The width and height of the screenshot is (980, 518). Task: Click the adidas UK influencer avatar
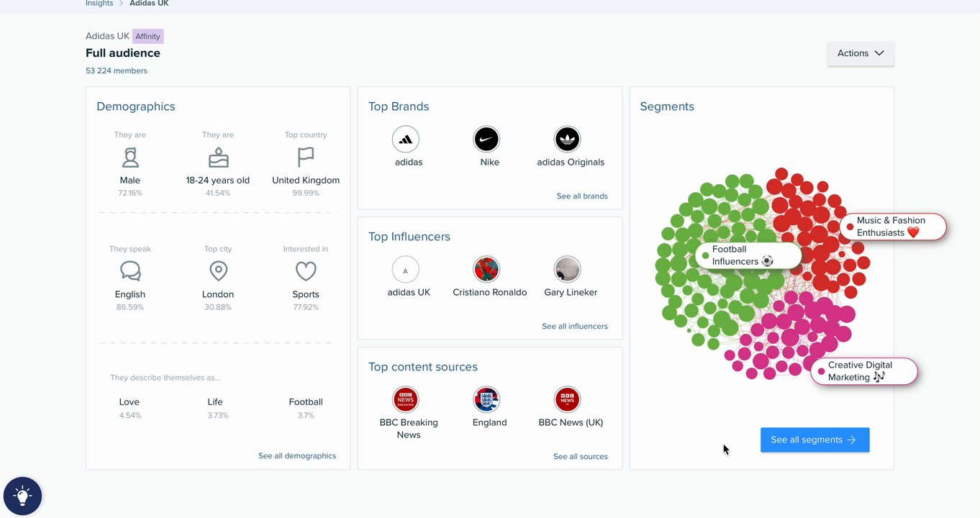click(x=406, y=270)
